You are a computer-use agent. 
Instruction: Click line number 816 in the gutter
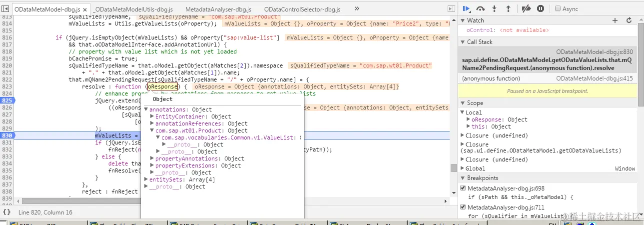pyautogui.click(x=7, y=37)
